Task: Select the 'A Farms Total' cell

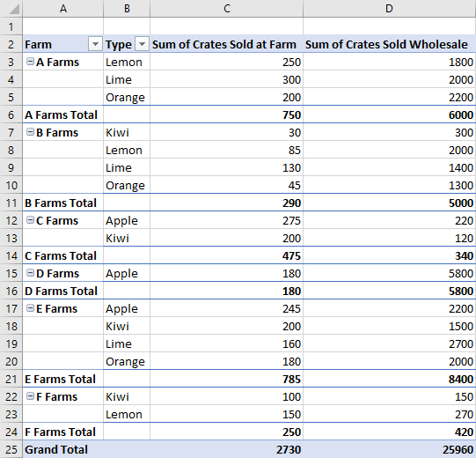Action: (x=62, y=114)
